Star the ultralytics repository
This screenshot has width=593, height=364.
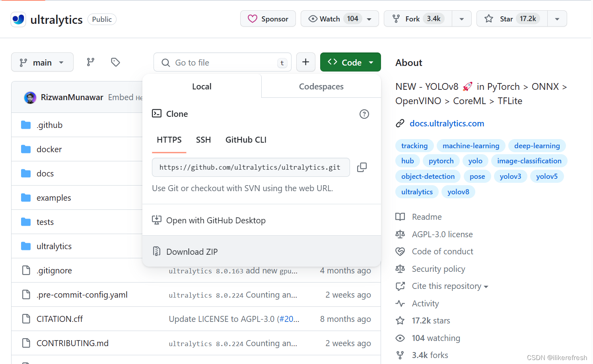512,19
